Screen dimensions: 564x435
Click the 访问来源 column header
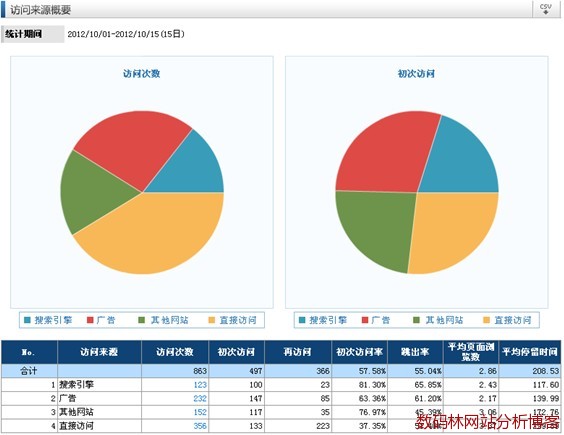click(99, 352)
